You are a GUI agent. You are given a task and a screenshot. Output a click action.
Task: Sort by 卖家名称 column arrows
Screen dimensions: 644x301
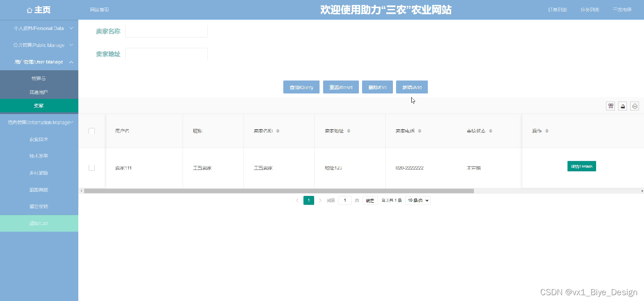pyautogui.click(x=277, y=131)
